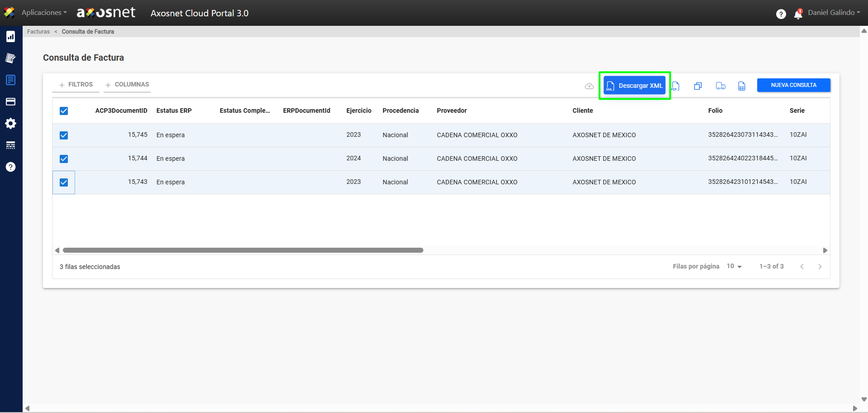The image size is (868, 413).
Task: Click the Nacional cell in row 15,745
Action: (x=395, y=135)
